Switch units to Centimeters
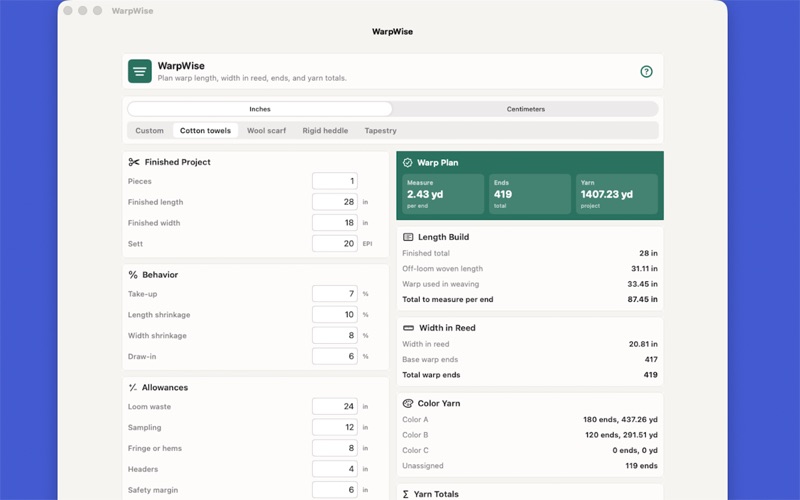This screenshot has height=500, width=800. point(526,109)
